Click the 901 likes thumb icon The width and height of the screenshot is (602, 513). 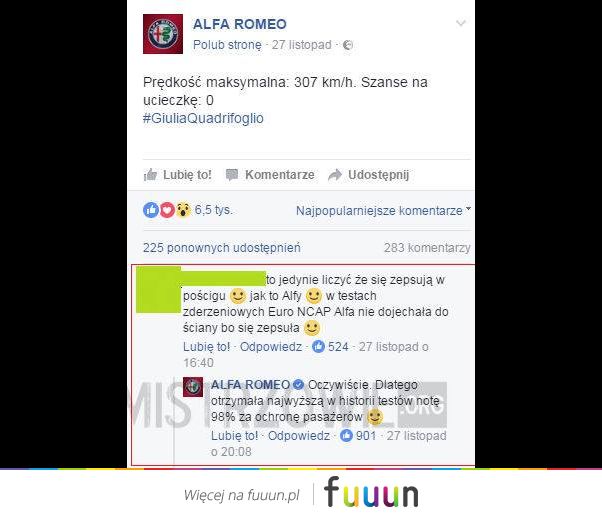tap(346, 435)
